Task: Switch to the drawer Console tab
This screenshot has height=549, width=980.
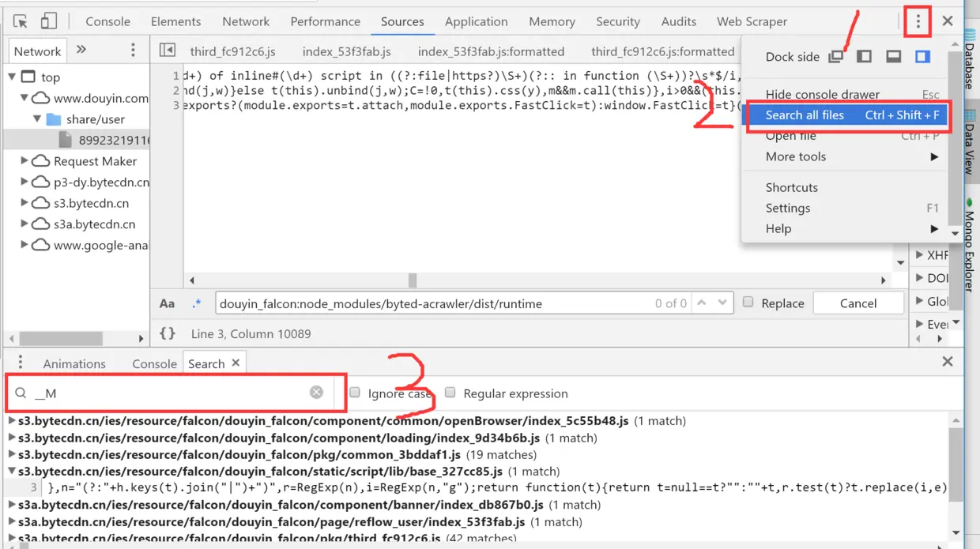Action: [x=154, y=363]
